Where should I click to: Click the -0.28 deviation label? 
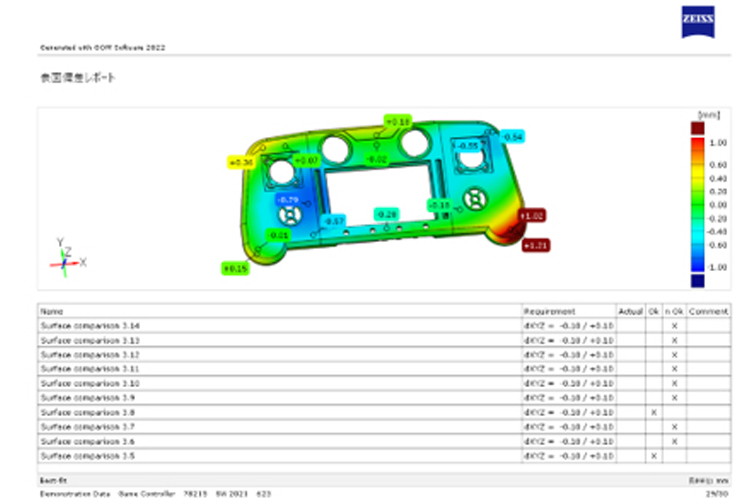387,214
